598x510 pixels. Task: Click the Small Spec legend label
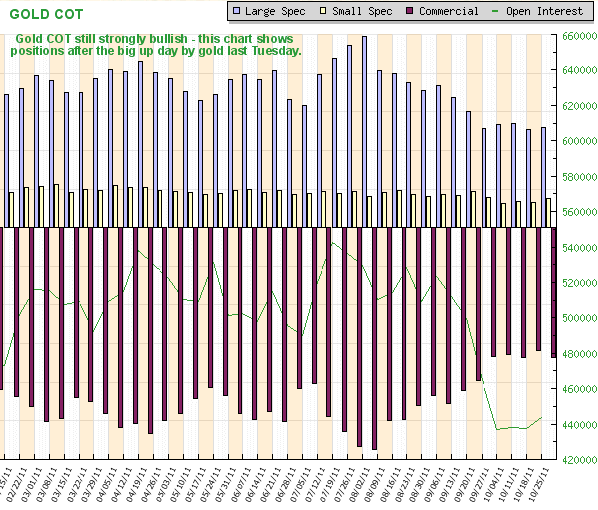click(362, 11)
